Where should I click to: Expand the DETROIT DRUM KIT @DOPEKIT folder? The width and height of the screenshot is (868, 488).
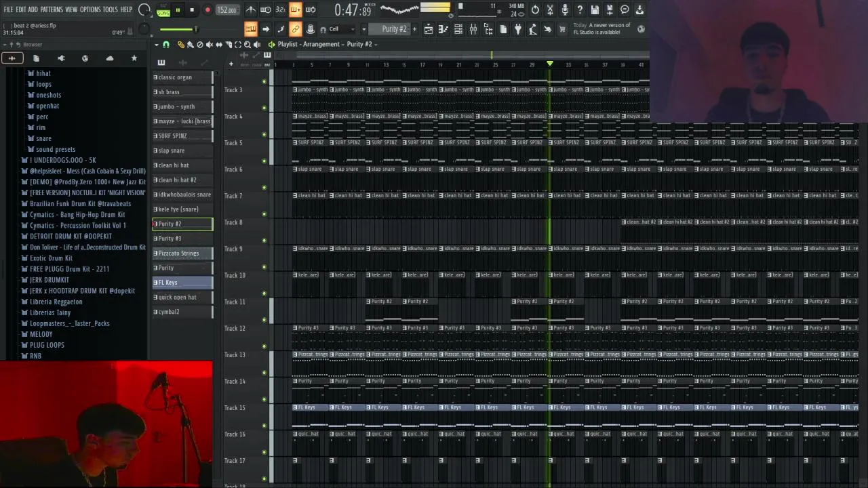click(x=71, y=236)
